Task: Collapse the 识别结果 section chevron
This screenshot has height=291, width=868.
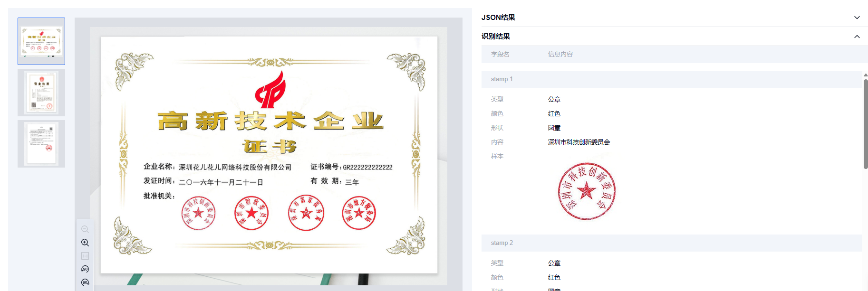Action: pyautogui.click(x=857, y=37)
